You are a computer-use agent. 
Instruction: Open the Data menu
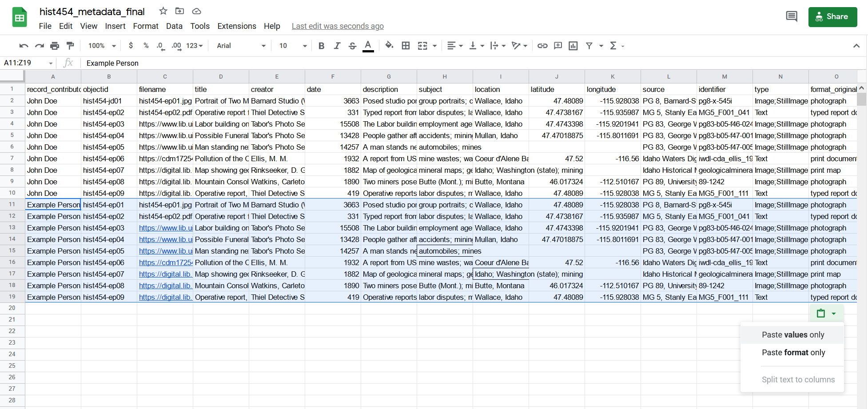(174, 26)
